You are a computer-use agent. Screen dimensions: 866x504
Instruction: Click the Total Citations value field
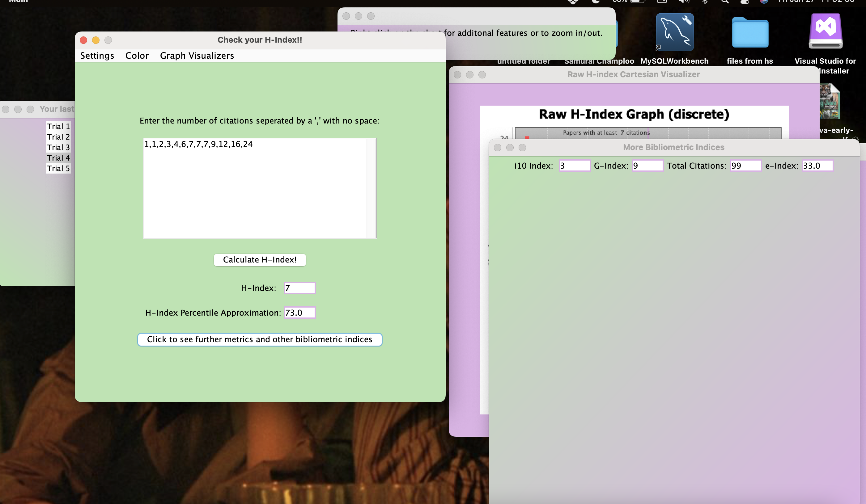(745, 166)
